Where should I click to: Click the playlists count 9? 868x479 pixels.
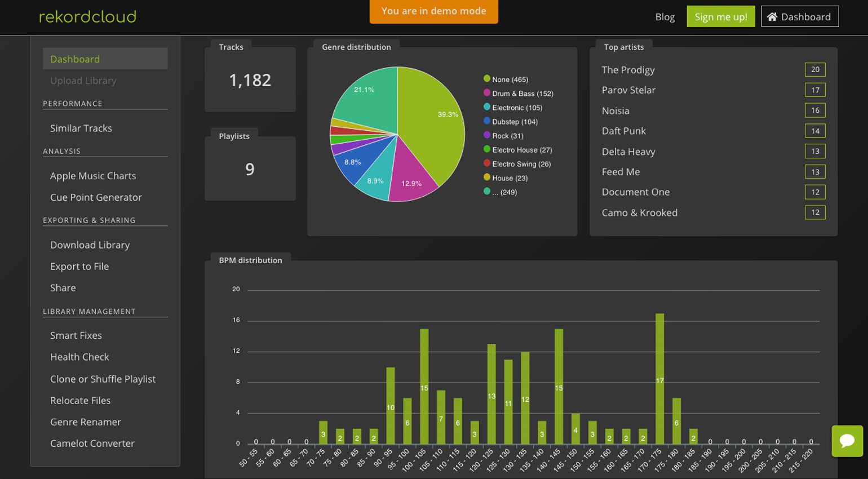[x=250, y=169]
